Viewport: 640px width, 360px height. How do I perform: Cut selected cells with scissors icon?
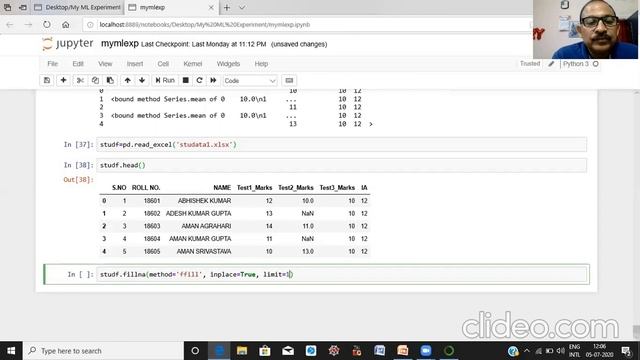[80, 80]
